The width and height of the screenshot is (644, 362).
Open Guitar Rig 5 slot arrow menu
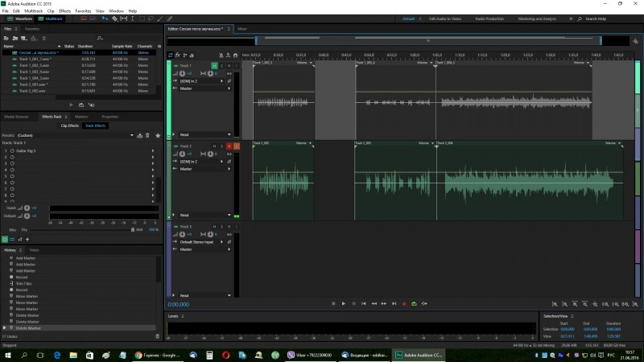point(153,150)
